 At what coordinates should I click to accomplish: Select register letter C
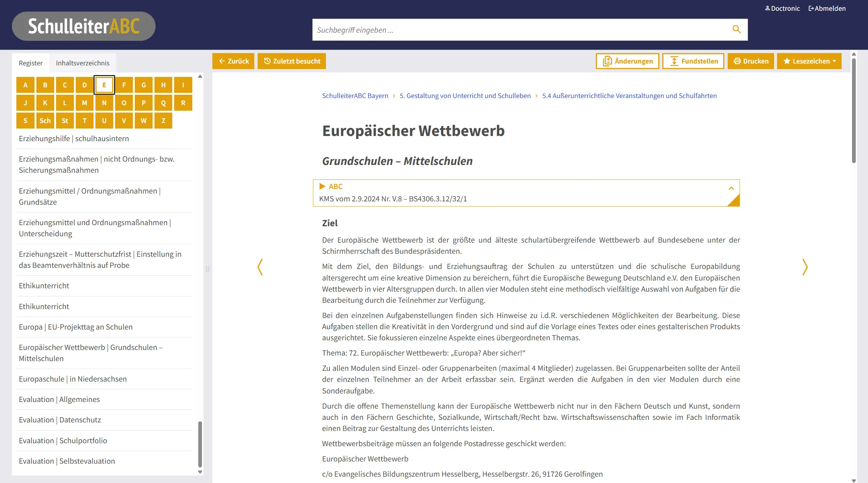(x=65, y=85)
